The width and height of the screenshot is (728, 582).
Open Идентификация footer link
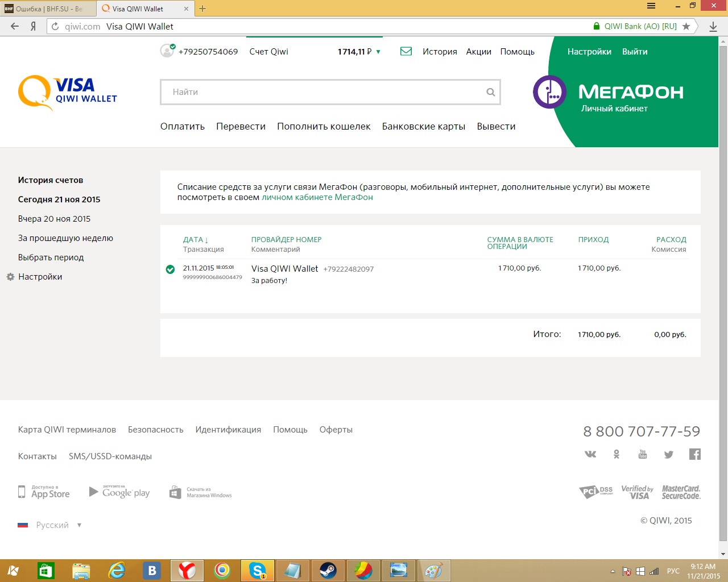[228, 430]
